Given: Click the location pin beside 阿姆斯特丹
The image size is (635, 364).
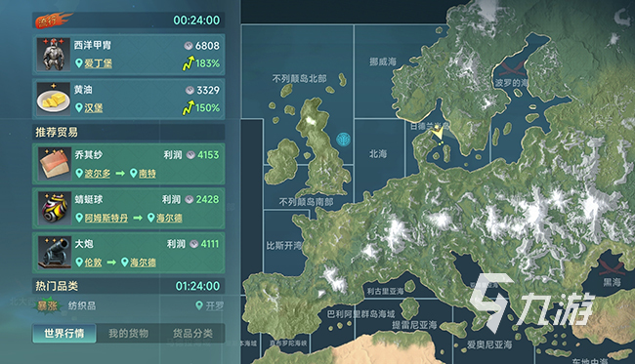Looking at the screenshot, I should [x=79, y=218].
